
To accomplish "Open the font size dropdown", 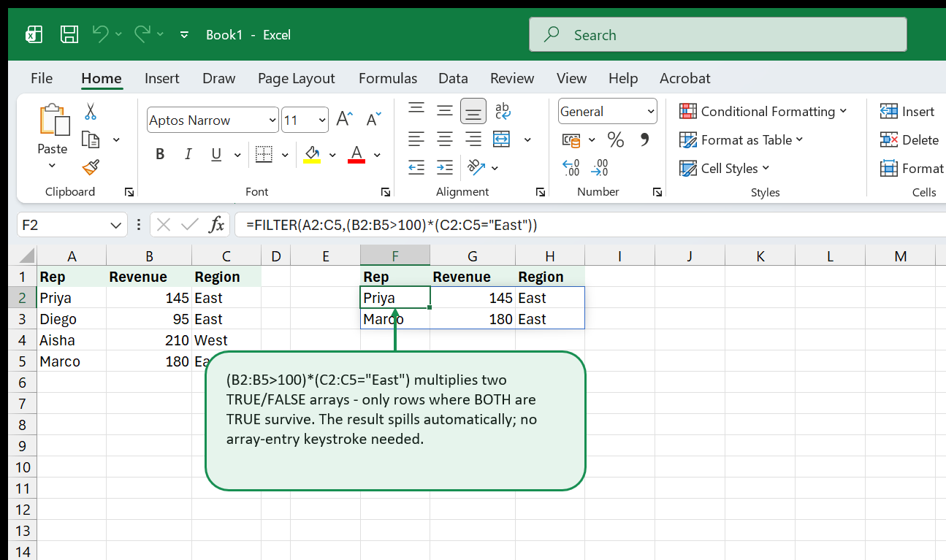I will tap(323, 120).
